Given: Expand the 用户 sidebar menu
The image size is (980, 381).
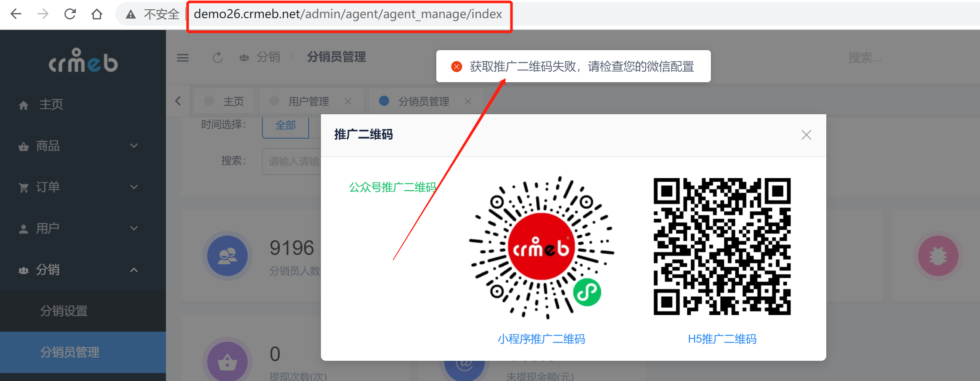Looking at the screenshot, I should 83,228.
